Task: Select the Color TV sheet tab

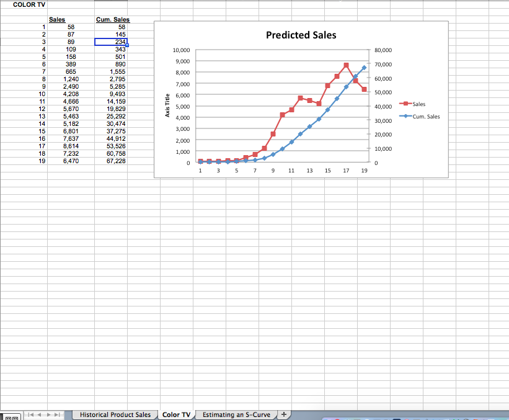Action: click(x=176, y=414)
